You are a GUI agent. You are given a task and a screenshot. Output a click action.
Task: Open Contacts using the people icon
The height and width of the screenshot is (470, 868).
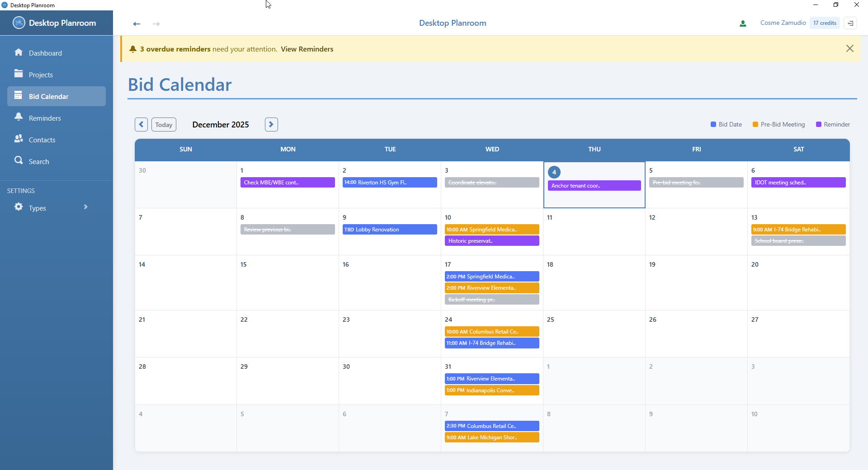(x=19, y=139)
